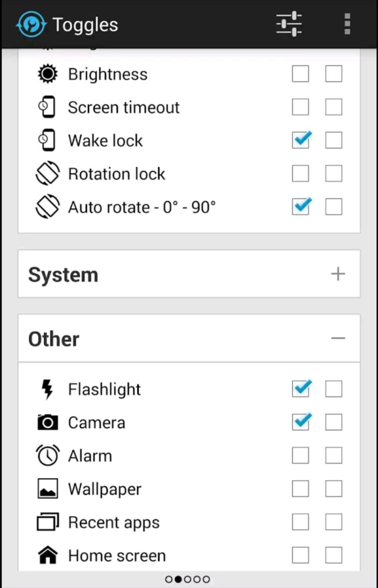Tap the Brightness sun icon
Screen dimensions: 378x588
click(47, 74)
